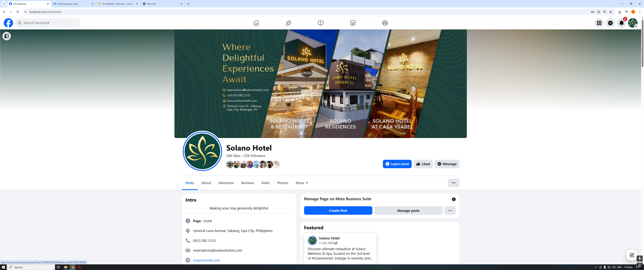
Task: Switch to the Posts tab
Action: 189,183
